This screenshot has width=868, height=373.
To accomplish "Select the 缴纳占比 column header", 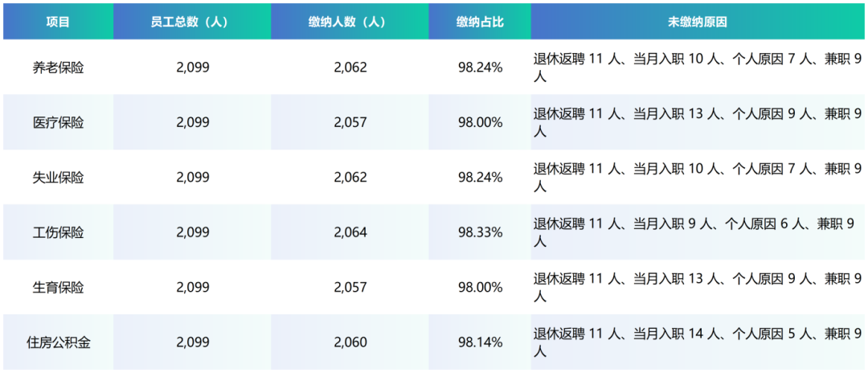I will coord(479,22).
